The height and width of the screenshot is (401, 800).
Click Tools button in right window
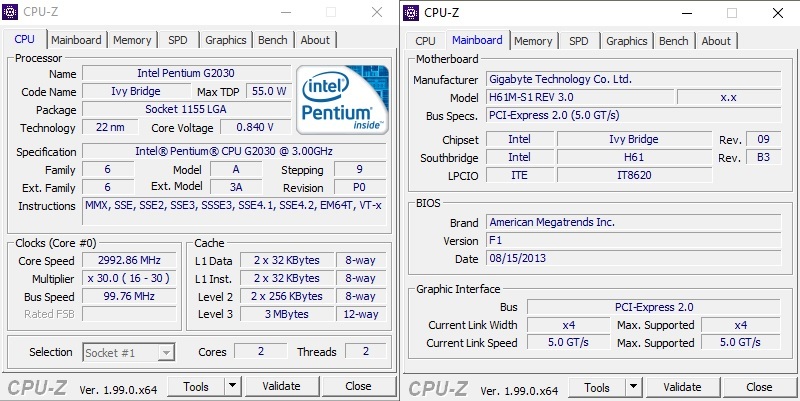(597, 387)
